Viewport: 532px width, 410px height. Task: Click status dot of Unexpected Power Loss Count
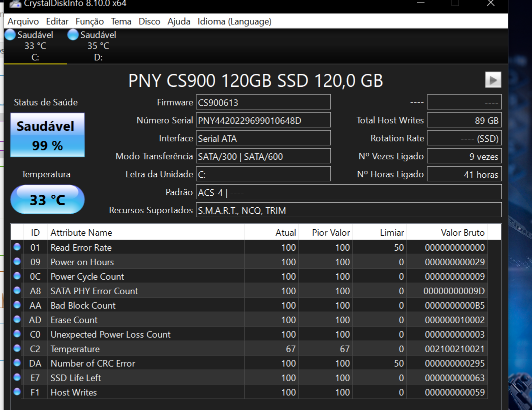click(x=17, y=334)
